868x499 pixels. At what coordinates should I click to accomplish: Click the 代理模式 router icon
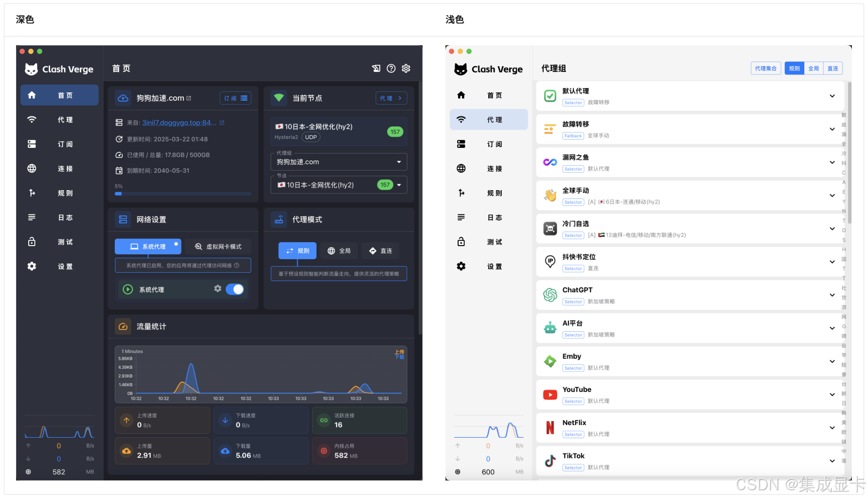[279, 220]
